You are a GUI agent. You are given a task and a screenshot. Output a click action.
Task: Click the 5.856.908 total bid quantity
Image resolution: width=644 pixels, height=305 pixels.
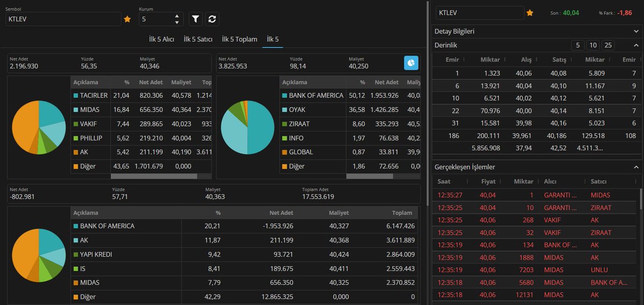486,147
